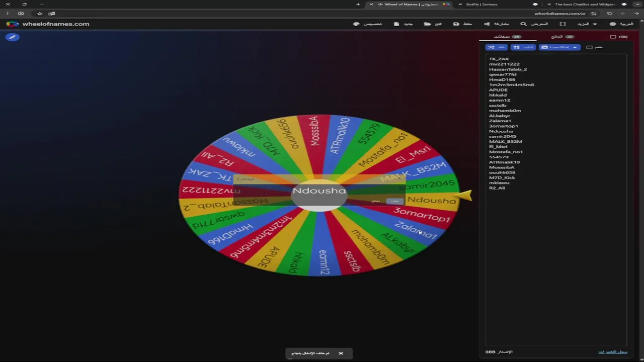Sort the entries list
644x362 pixels.
[x=523, y=47]
